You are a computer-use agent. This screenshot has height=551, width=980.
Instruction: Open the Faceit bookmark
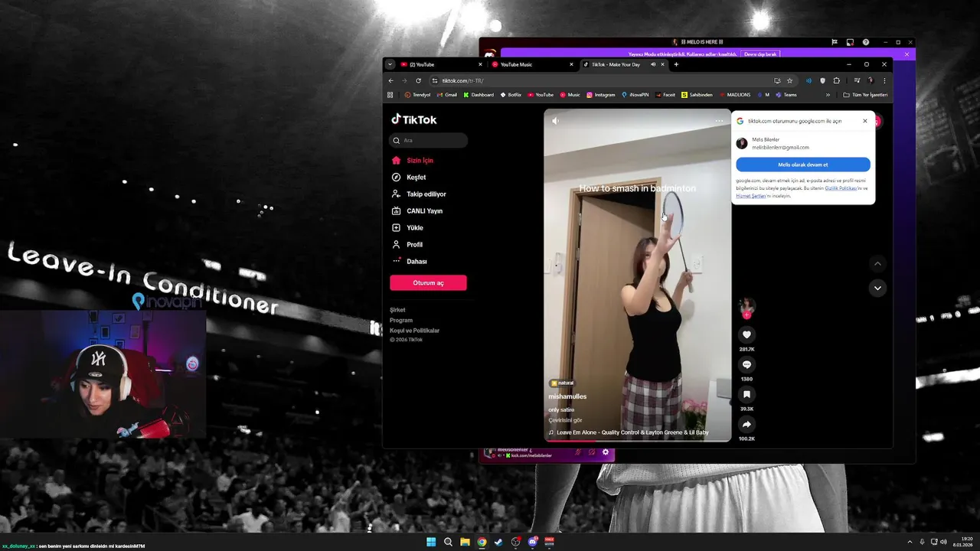(665, 95)
